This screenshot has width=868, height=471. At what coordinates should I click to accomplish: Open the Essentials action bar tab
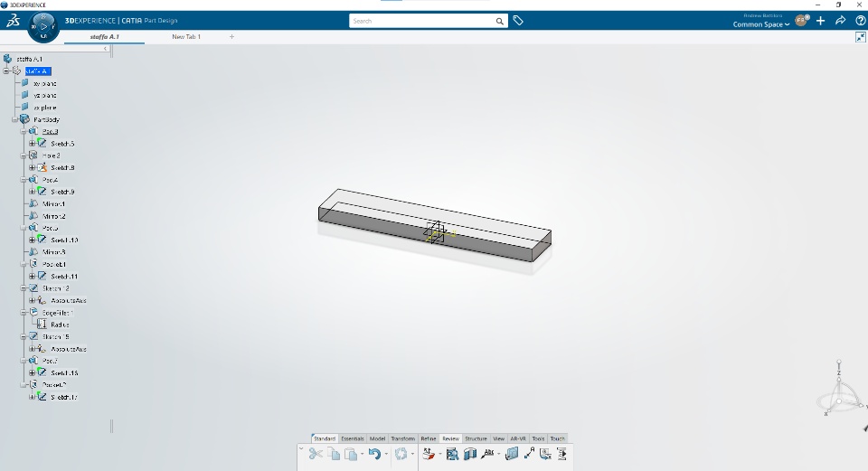point(352,438)
